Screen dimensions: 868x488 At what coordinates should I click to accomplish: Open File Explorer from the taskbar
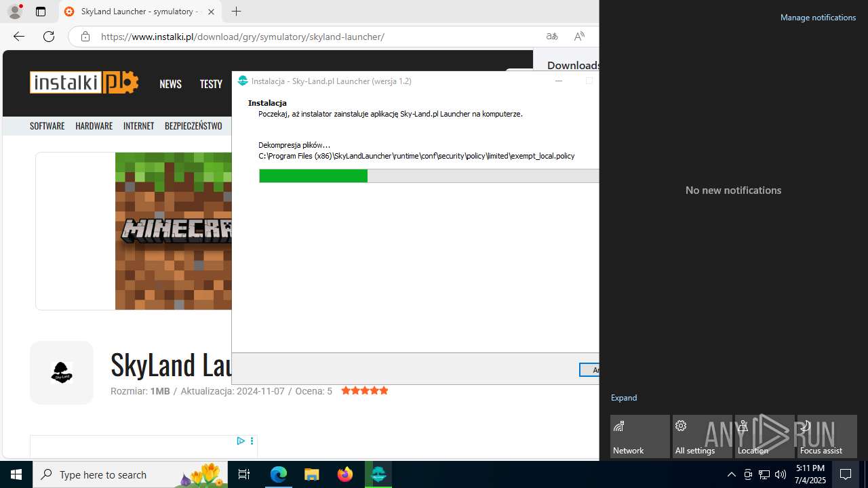312,474
